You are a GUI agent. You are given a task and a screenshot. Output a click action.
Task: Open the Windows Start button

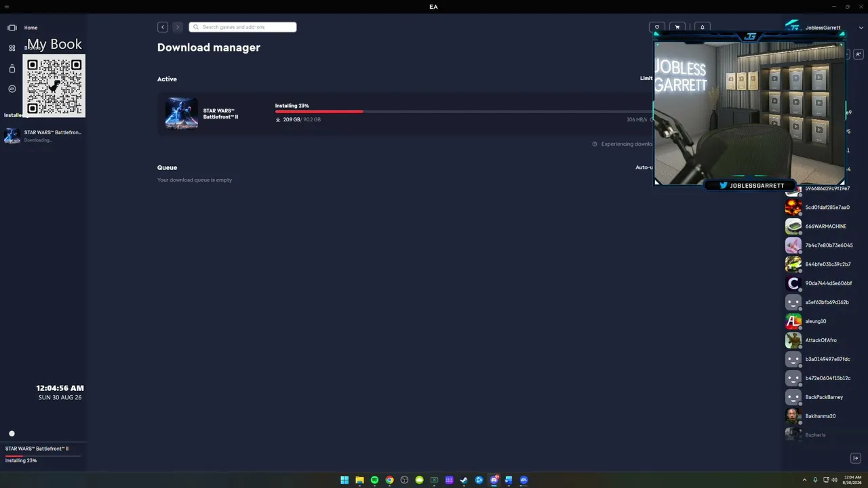click(344, 480)
